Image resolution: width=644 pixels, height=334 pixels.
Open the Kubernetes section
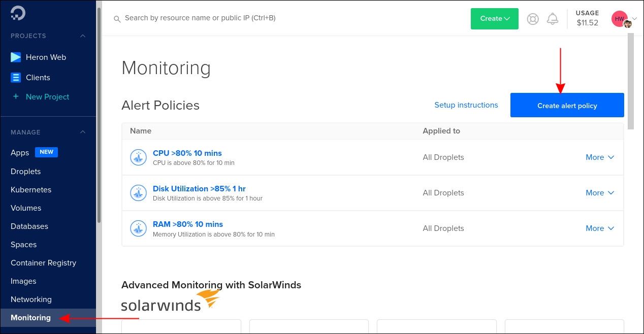click(31, 189)
